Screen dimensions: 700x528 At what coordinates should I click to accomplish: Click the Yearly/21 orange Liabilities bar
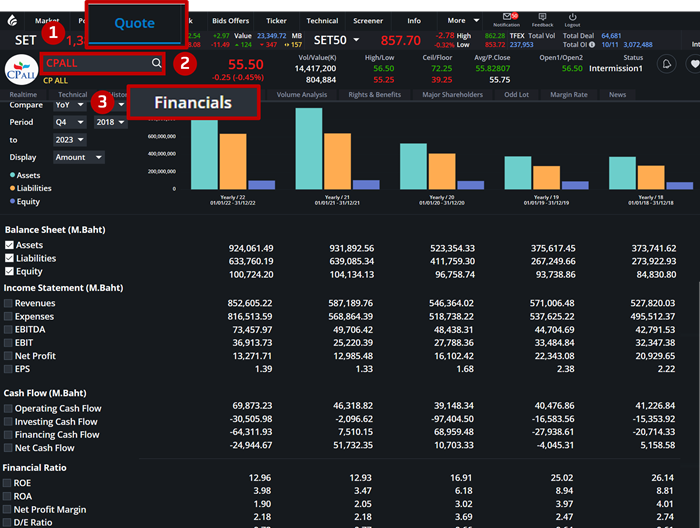(x=337, y=161)
